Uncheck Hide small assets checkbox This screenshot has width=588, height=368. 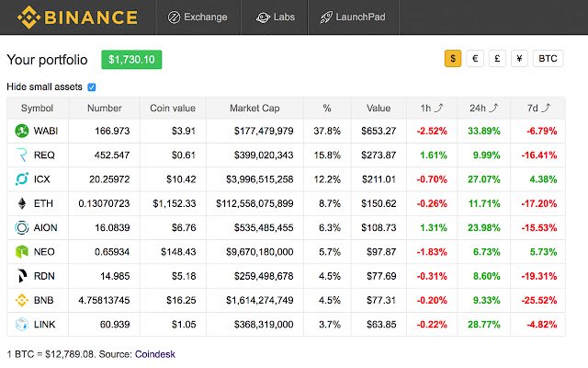pos(91,86)
